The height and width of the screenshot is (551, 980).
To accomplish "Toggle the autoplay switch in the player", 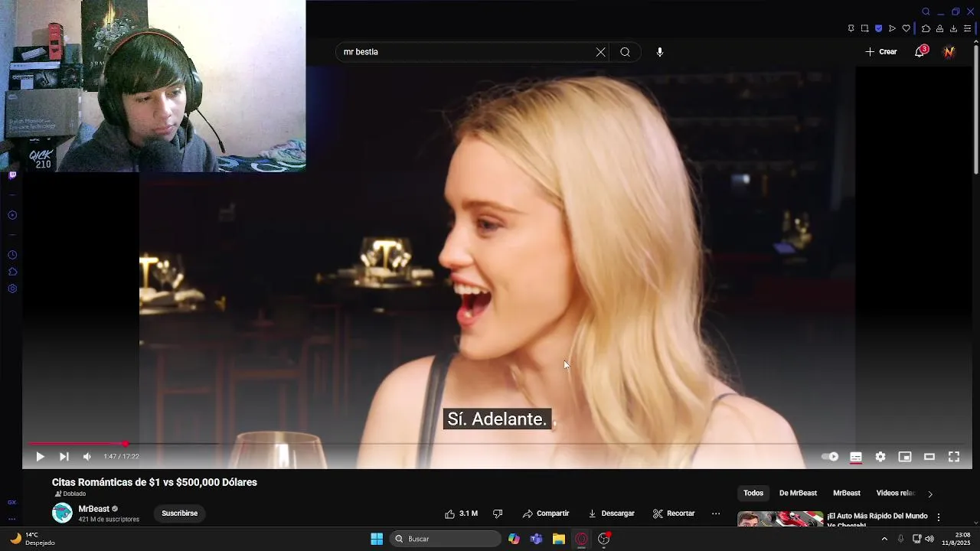I will [x=830, y=457].
